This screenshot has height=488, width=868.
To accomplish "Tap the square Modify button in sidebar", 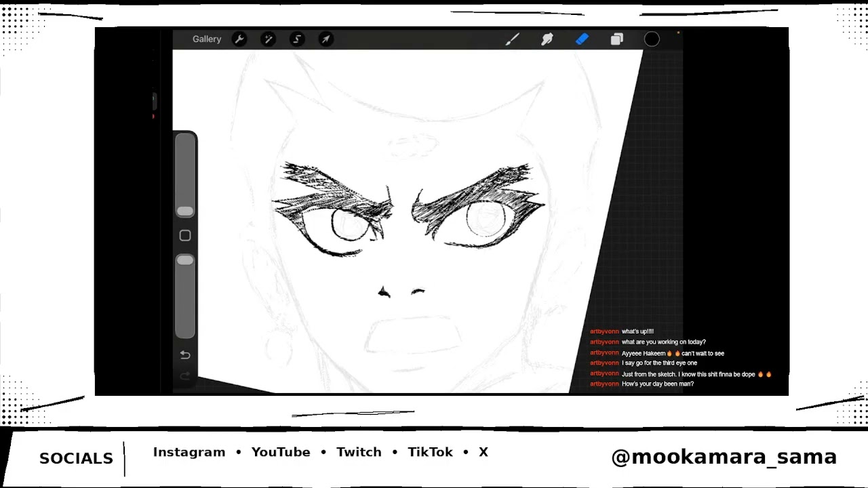I will tap(185, 236).
